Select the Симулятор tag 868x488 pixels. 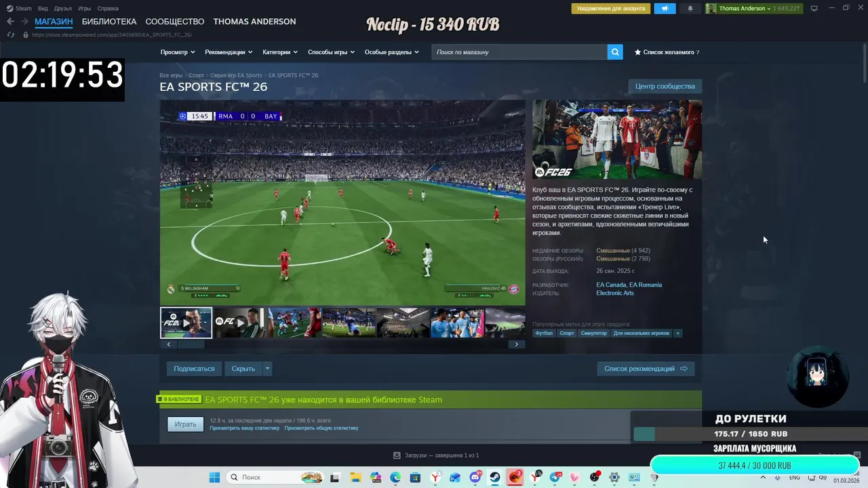(593, 333)
